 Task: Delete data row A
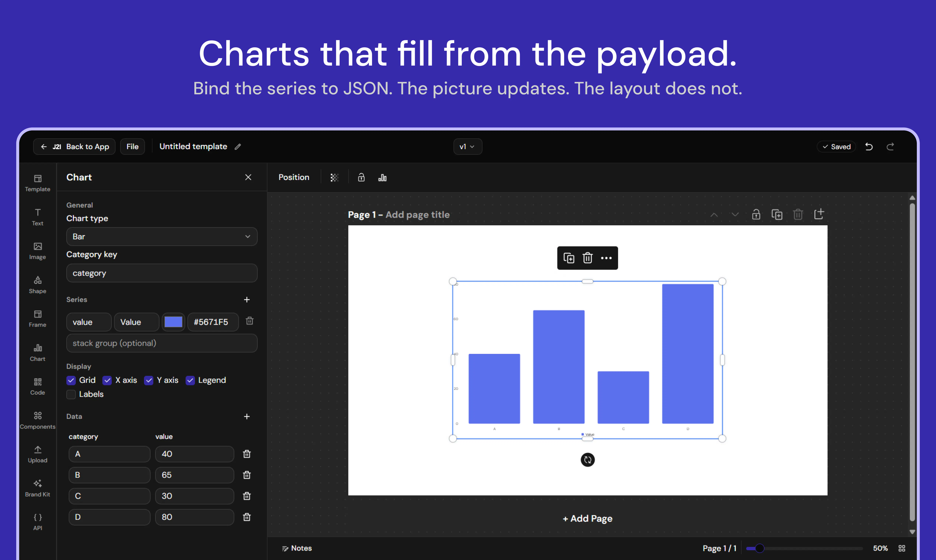[x=247, y=454]
